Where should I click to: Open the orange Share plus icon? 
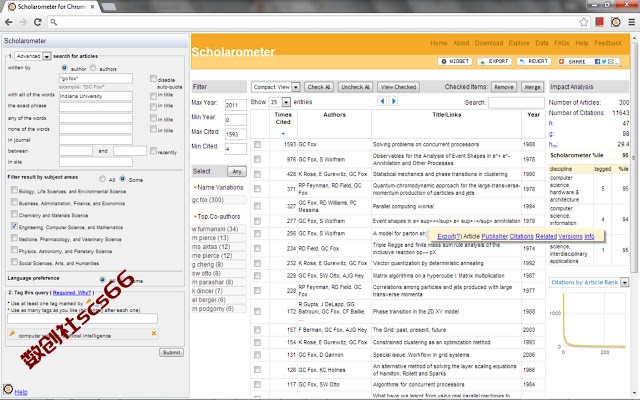coord(562,62)
